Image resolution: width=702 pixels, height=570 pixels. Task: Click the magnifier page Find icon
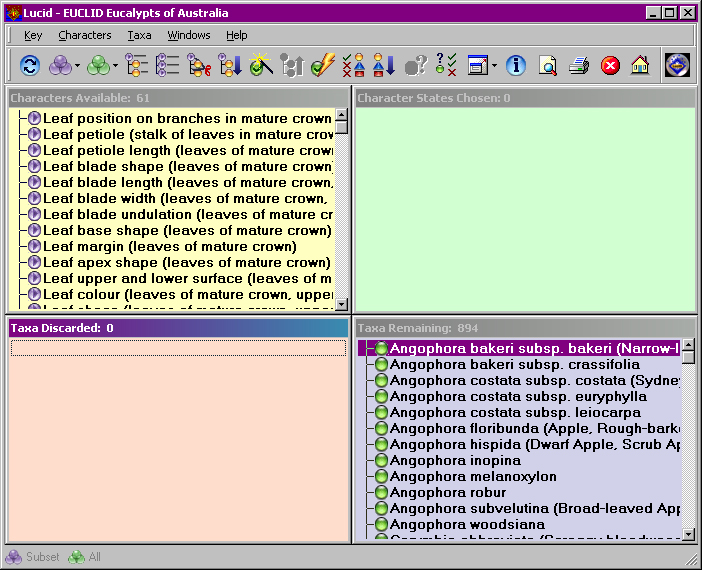click(548, 66)
